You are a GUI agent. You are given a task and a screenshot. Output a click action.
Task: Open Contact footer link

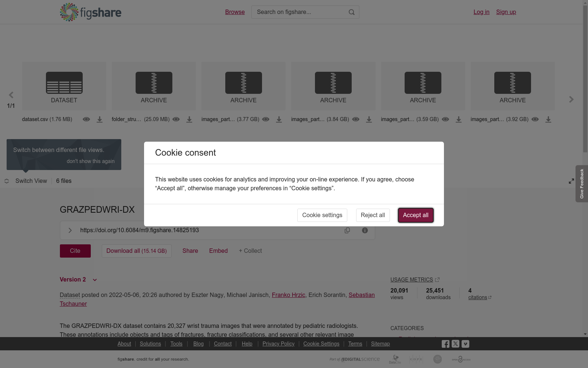point(223,344)
